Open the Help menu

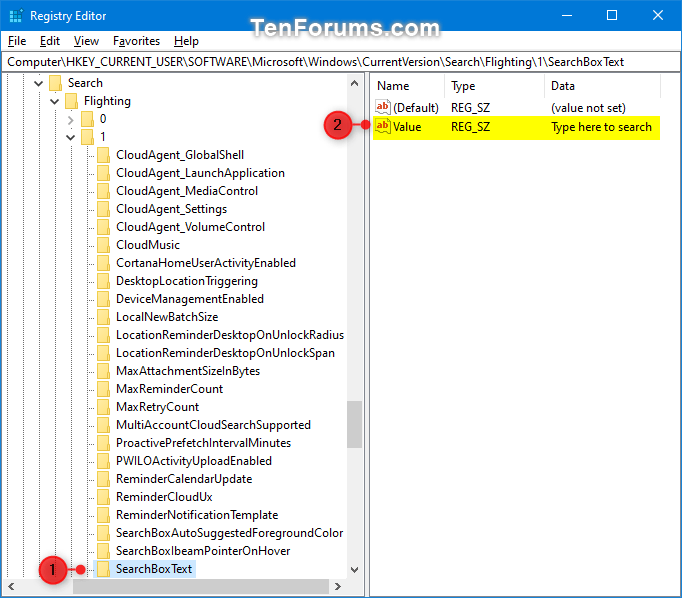[x=186, y=41]
